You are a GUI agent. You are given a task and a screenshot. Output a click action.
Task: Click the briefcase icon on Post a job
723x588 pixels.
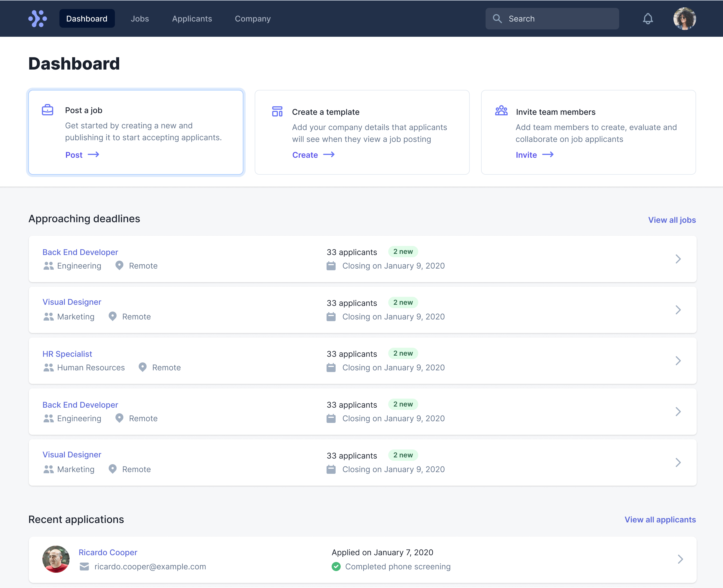48,110
